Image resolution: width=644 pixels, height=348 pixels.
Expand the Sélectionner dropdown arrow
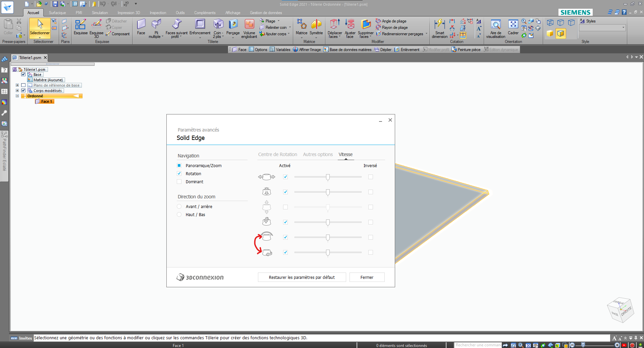pyautogui.click(x=40, y=37)
